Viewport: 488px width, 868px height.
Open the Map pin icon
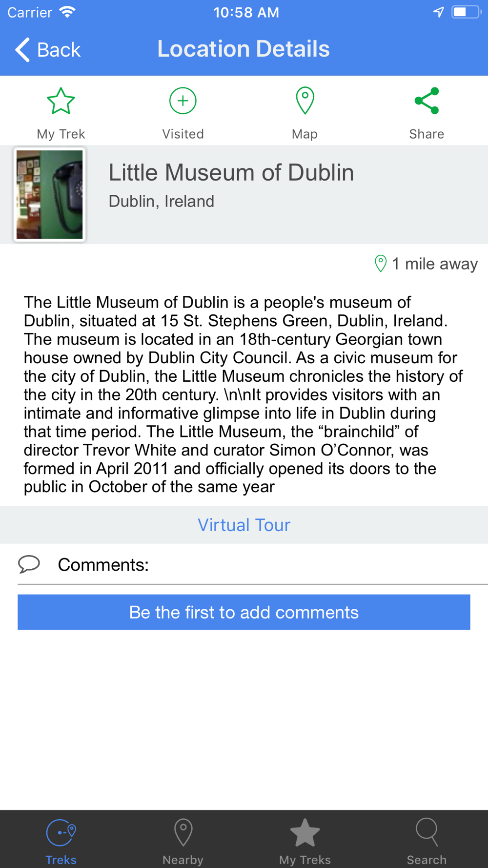click(x=305, y=101)
